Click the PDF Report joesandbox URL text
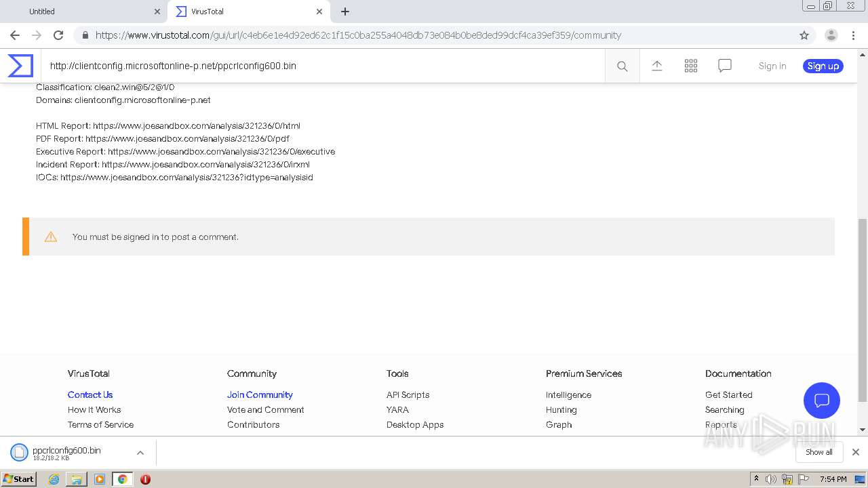Screen dimensions: 868x488 [x=187, y=138]
